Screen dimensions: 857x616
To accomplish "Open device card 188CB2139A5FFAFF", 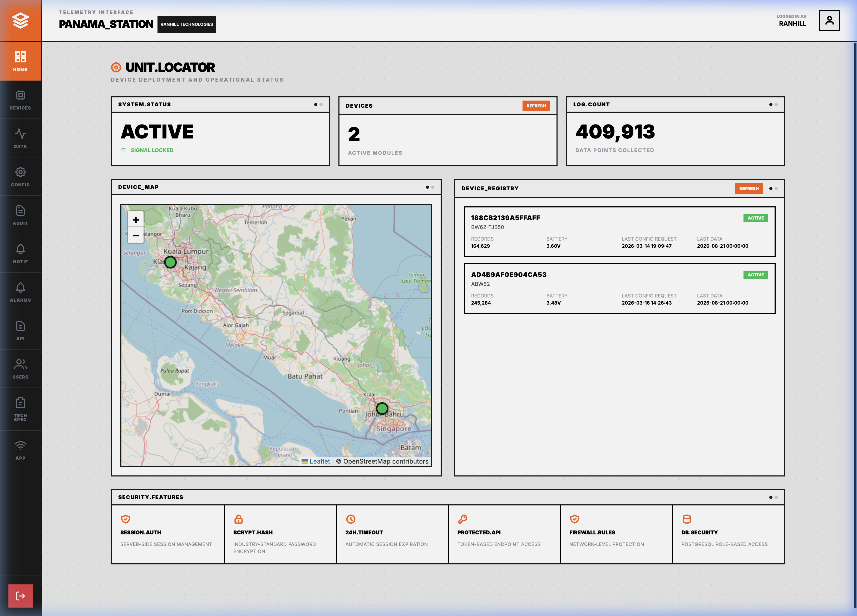I will coord(619,231).
